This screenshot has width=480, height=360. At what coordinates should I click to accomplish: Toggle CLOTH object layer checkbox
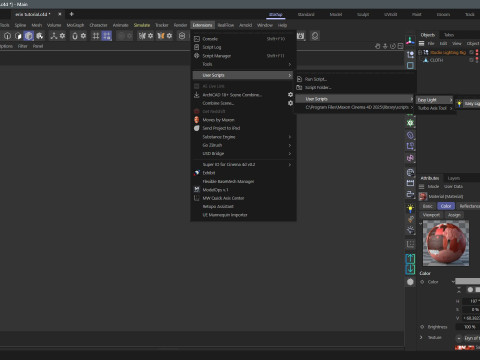coord(471,60)
